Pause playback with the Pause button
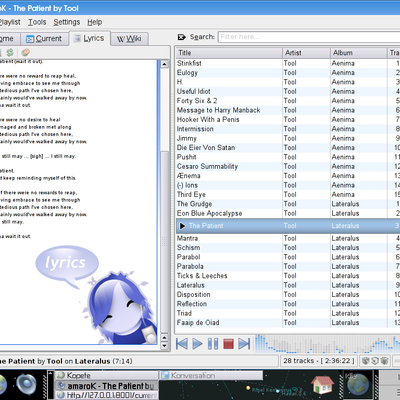The width and height of the screenshot is (400, 400). coord(213,343)
